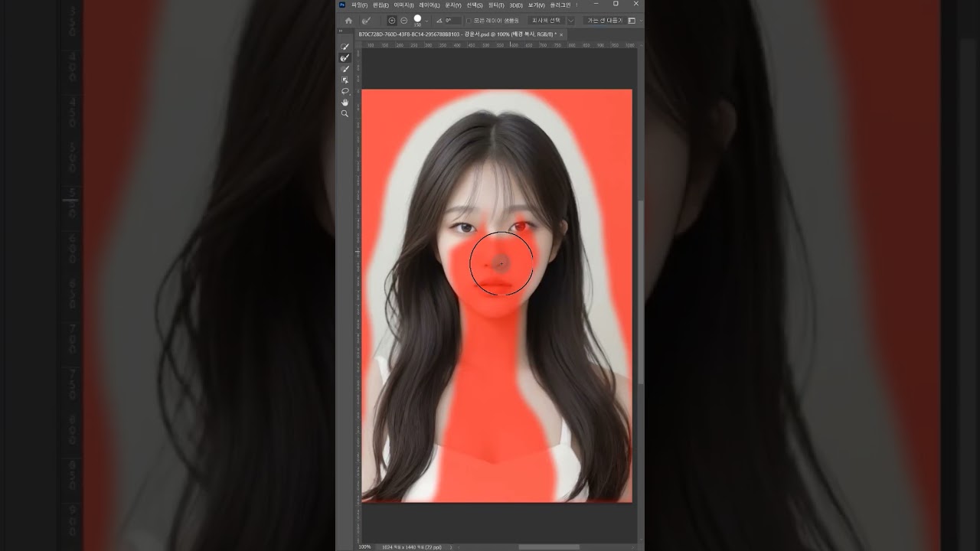
Task: Open the 보기(V) menu
Action: coord(536,5)
